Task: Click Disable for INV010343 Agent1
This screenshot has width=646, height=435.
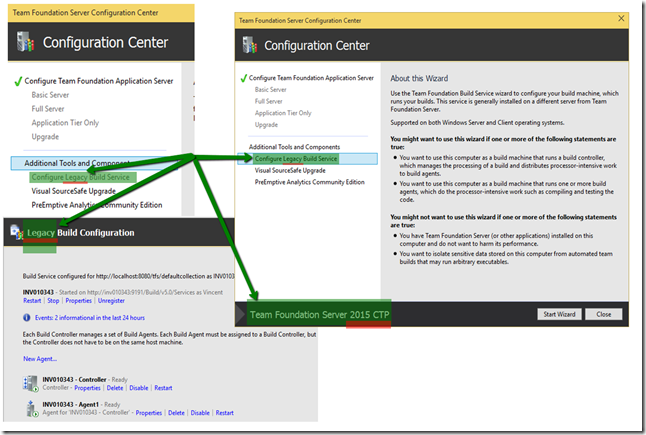Action: (200, 413)
